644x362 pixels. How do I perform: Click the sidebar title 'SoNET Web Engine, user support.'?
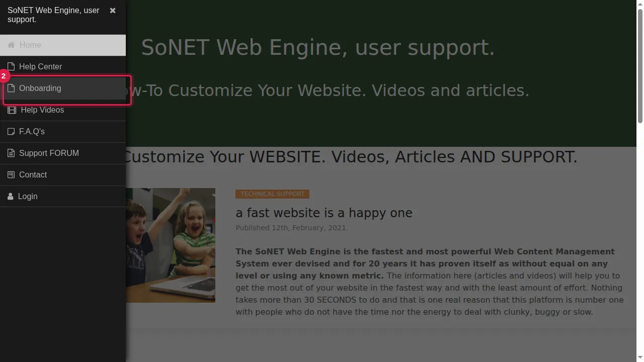click(53, 15)
